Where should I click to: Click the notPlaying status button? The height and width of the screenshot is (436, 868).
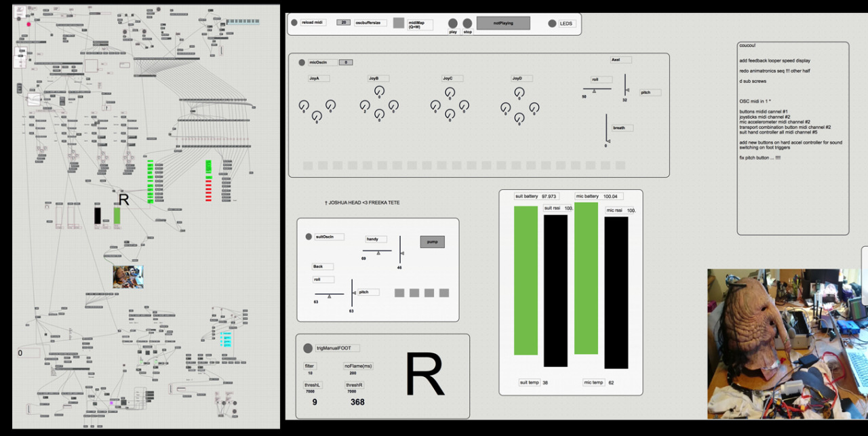tap(503, 23)
